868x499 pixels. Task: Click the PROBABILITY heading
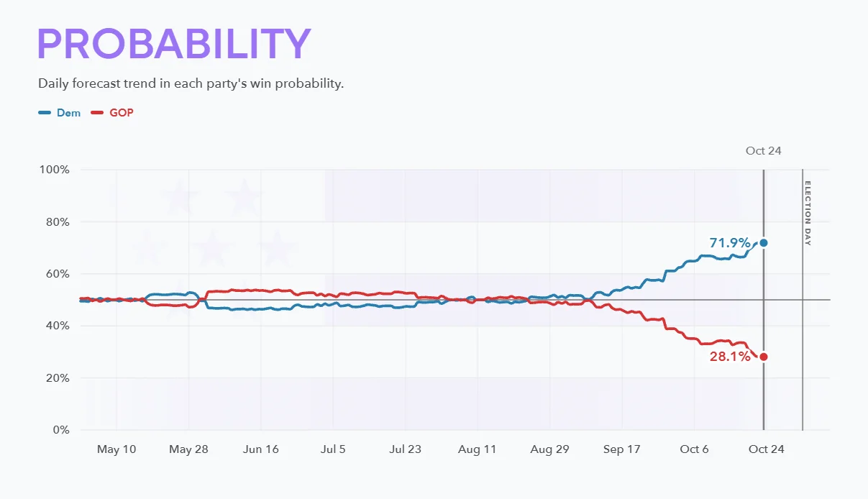(174, 44)
